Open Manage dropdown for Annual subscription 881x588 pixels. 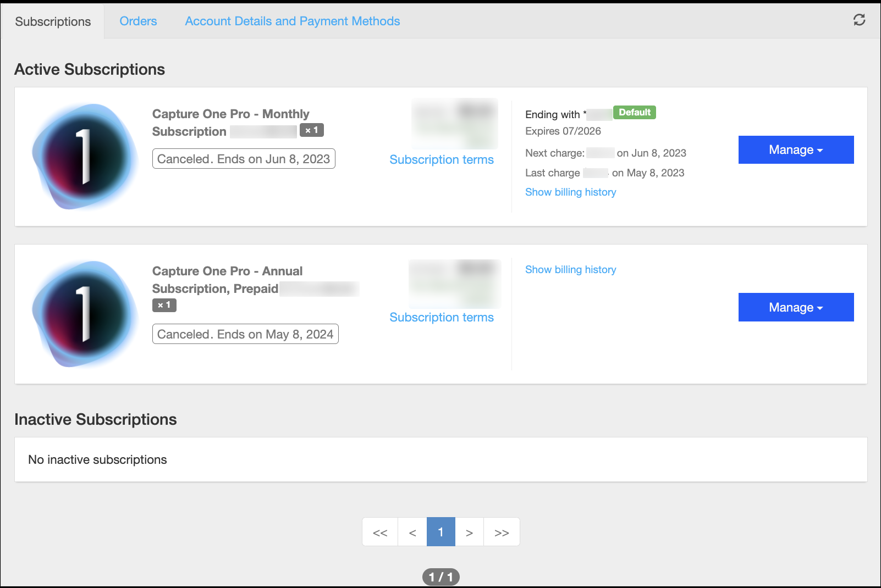[x=796, y=307]
